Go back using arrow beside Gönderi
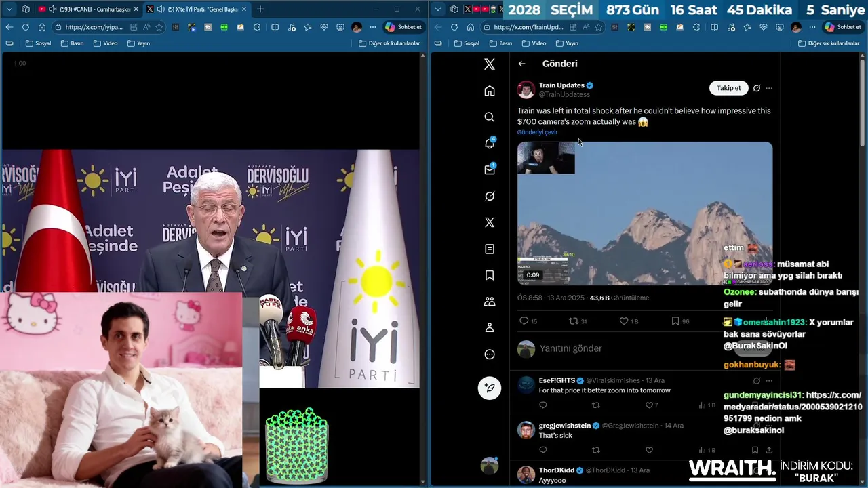The height and width of the screenshot is (488, 868). tap(521, 64)
